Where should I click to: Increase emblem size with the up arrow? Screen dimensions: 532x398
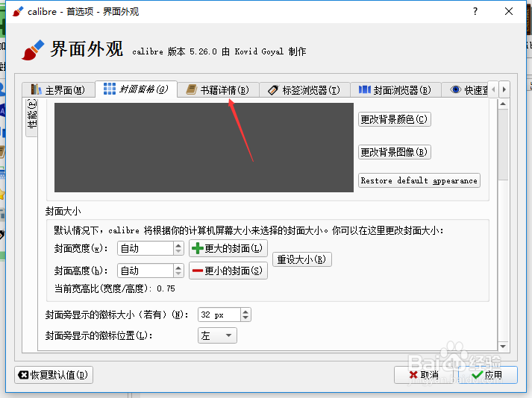click(245, 312)
